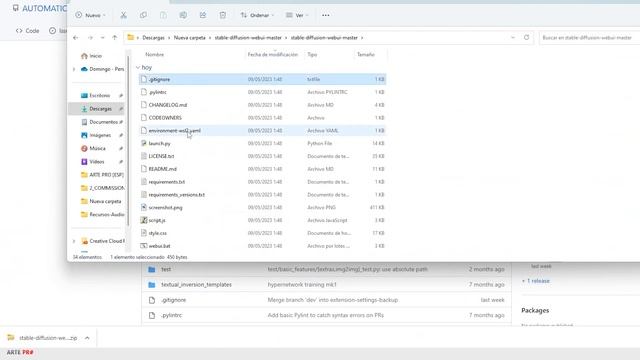The width and height of the screenshot is (640, 360).
Task: Select 2_COMMISSION folder in sidebar
Action: point(102,188)
